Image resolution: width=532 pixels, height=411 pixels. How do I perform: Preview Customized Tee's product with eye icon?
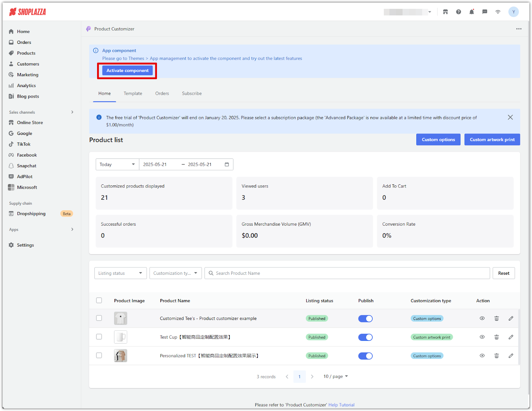click(x=482, y=318)
